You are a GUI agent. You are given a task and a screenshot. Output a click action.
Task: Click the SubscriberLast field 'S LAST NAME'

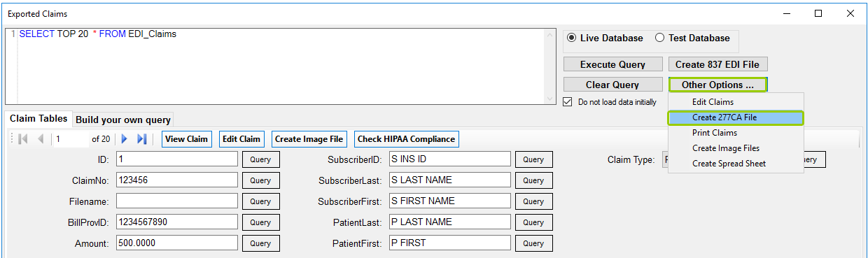tap(449, 180)
